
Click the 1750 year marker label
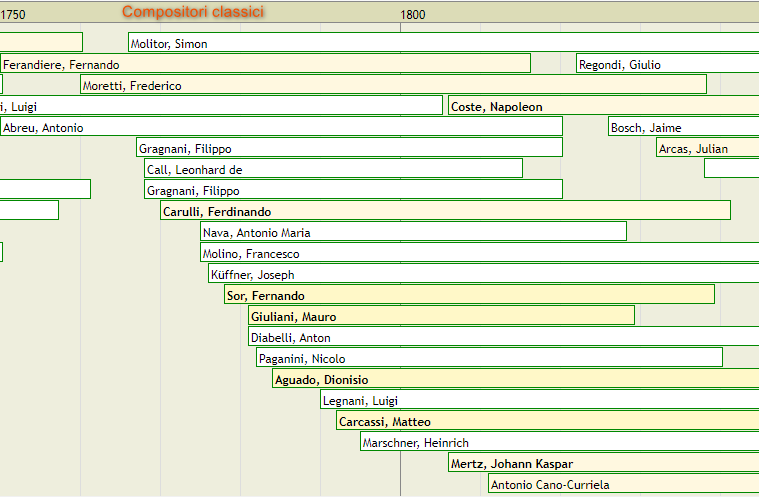tap(13, 15)
